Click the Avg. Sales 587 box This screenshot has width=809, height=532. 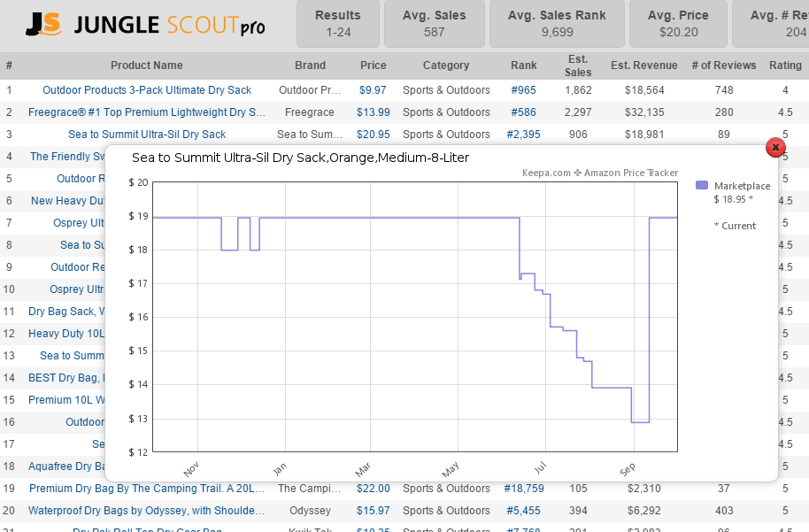pos(435,24)
